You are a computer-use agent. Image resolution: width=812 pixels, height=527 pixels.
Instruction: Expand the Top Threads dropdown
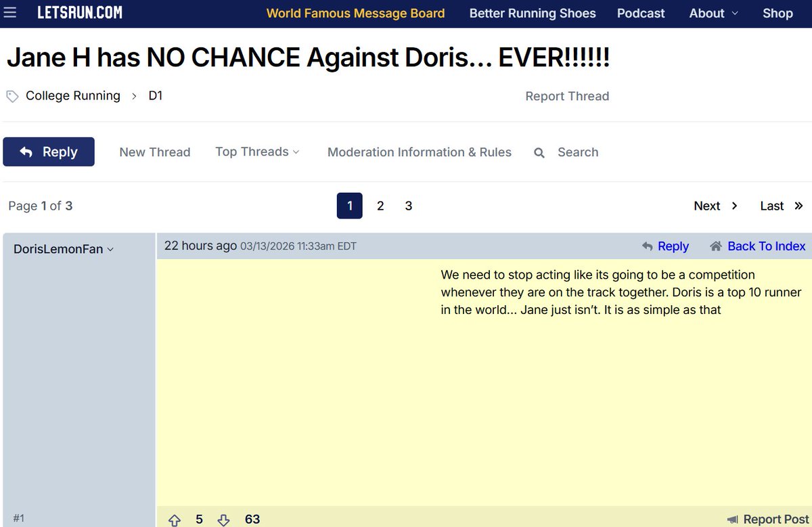pyautogui.click(x=257, y=152)
